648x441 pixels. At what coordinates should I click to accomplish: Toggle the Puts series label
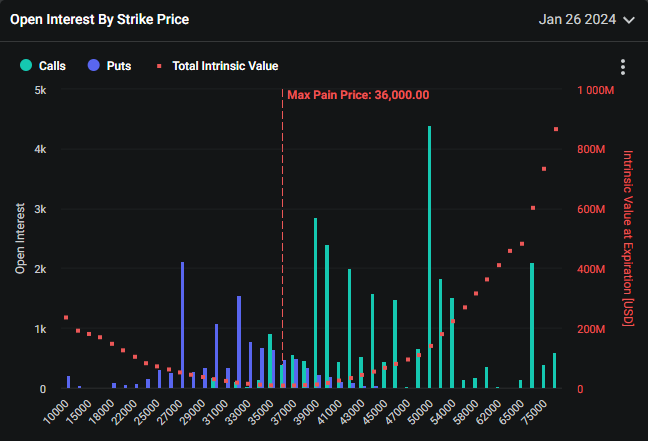click(x=119, y=66)
